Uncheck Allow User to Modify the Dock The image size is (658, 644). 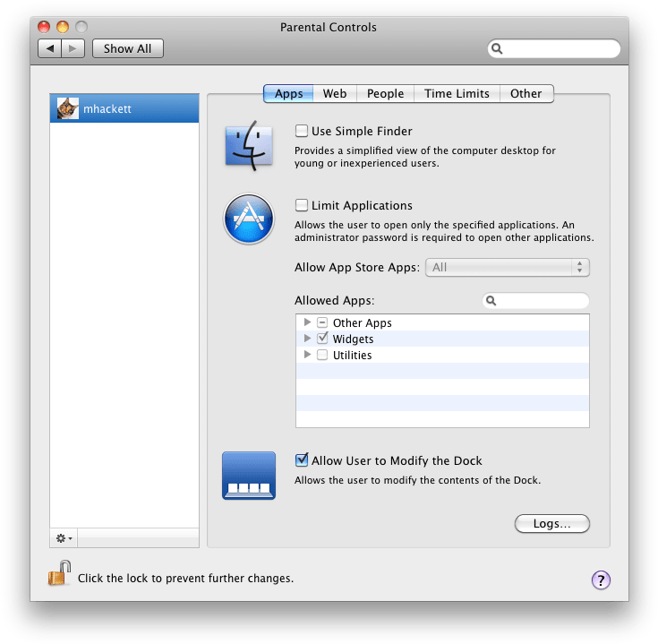point(302,460)
